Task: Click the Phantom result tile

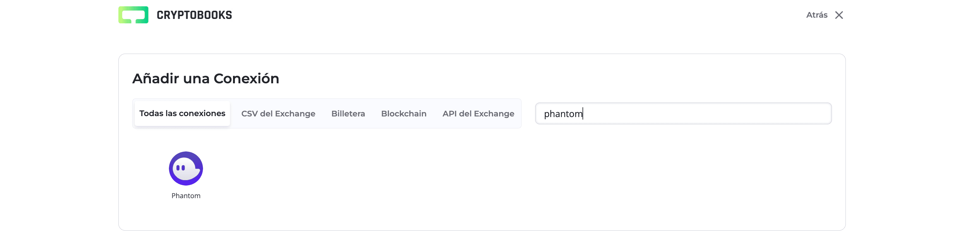Action: [x=186, y=175]
